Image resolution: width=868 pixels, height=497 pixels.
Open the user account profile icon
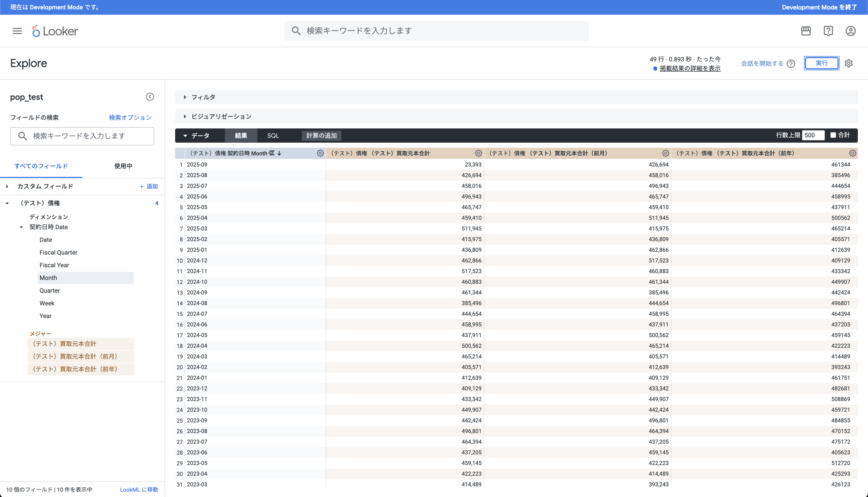click(850, 31)
